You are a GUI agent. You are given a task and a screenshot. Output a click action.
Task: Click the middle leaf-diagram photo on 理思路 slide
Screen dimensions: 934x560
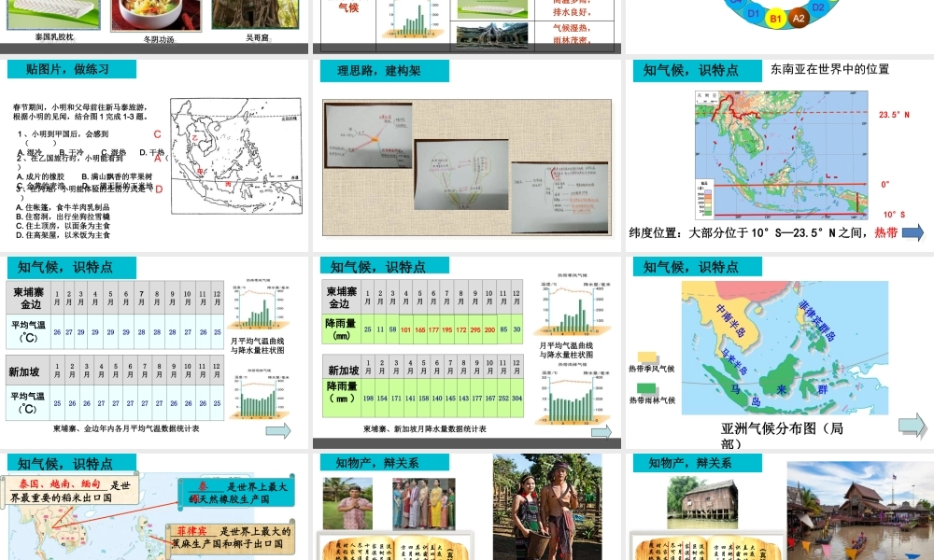click(461, 175)
